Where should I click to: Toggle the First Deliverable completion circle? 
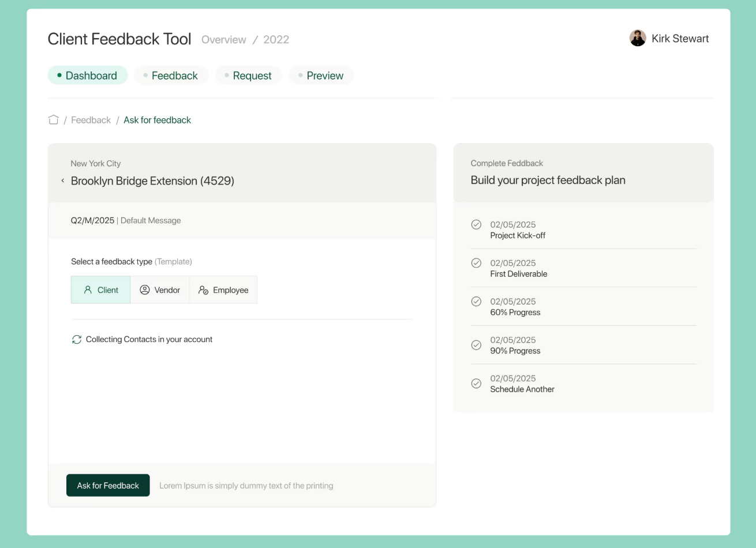[x=476, y=262]
